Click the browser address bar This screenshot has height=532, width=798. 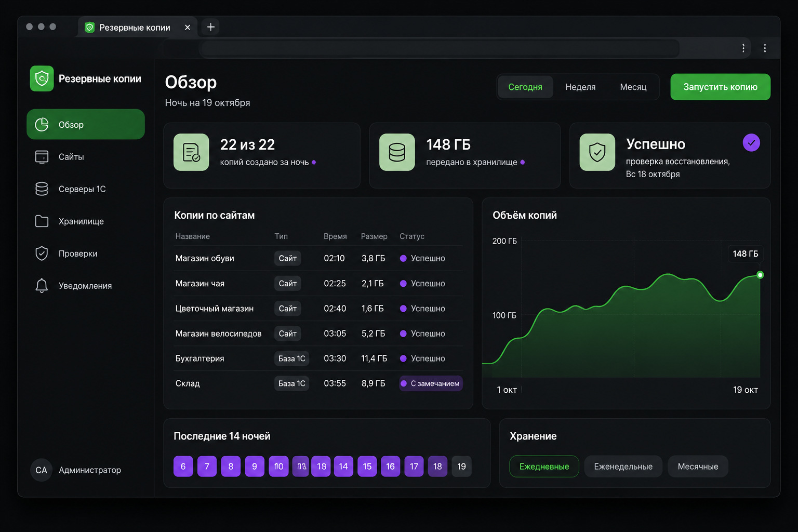click(x=440, y=48)
